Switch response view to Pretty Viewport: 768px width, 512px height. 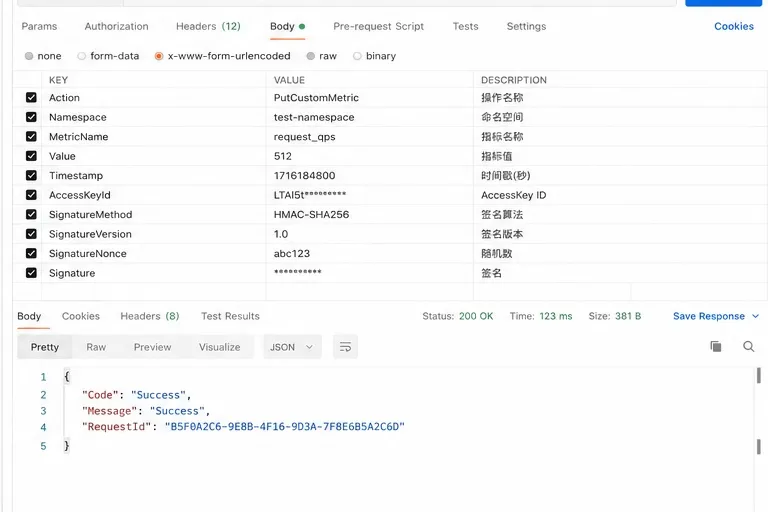tap(45, 347)
